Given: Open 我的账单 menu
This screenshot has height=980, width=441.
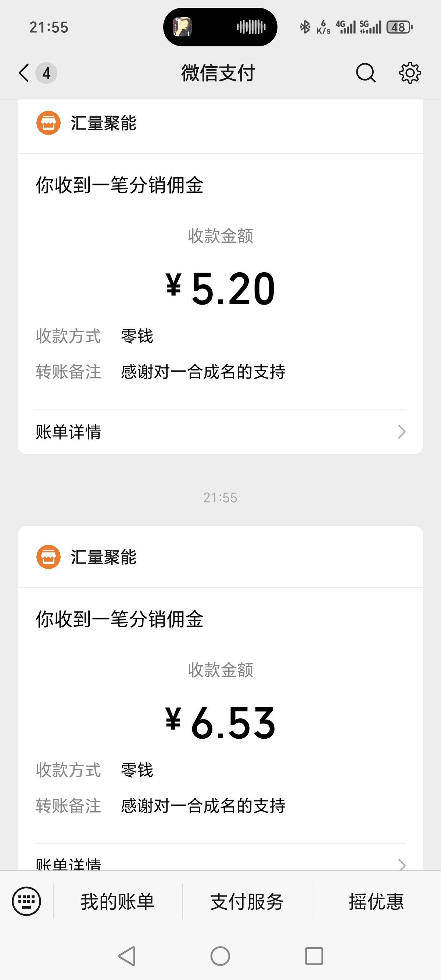Looking at the screenshot, I should coord(118,901).
